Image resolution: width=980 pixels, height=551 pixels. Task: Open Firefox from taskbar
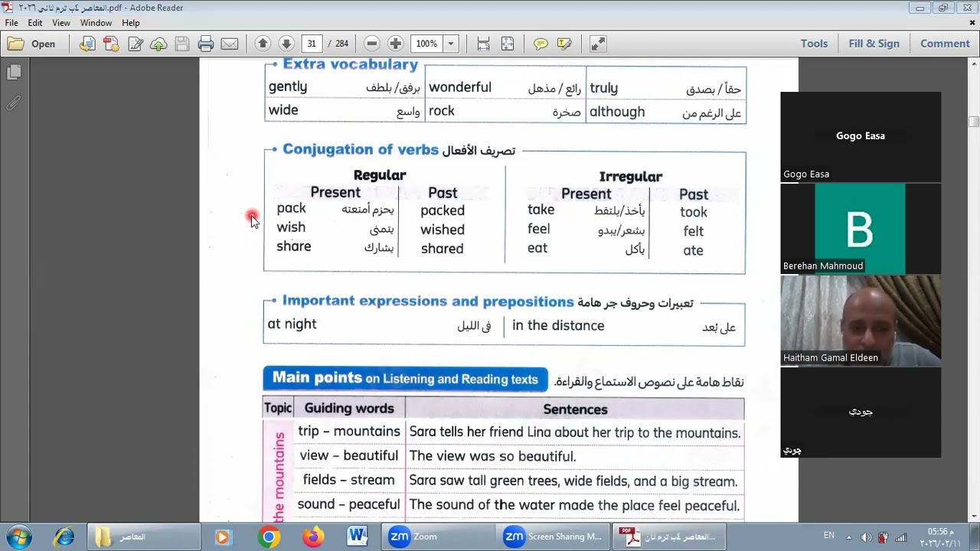click(312, 537)
